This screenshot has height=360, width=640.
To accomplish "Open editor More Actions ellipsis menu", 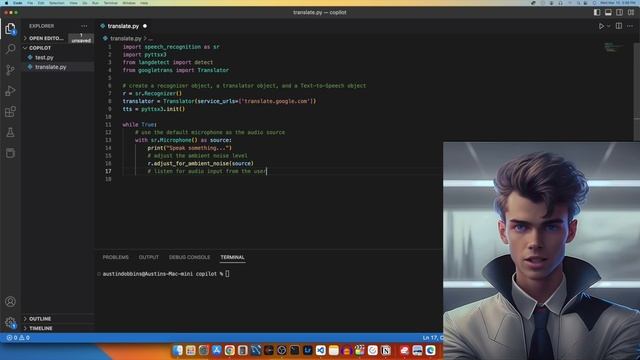I will pos(630,26).
